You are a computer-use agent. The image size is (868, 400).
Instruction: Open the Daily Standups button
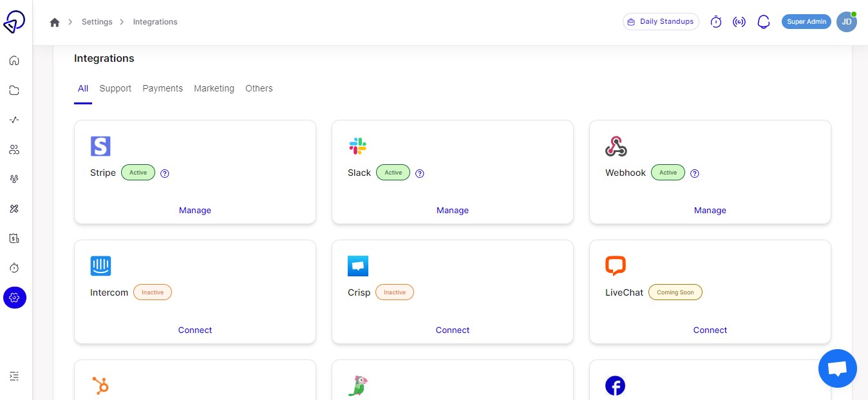(661, 21)
